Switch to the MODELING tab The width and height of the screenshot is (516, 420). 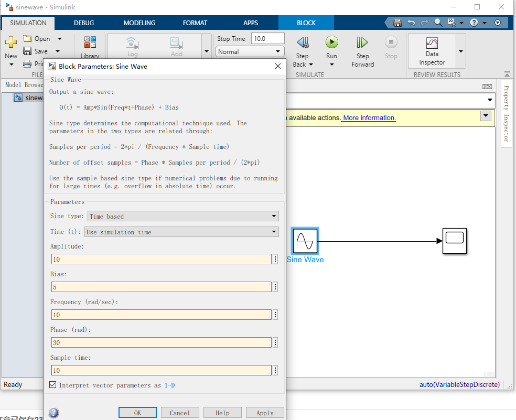point(139,23)
